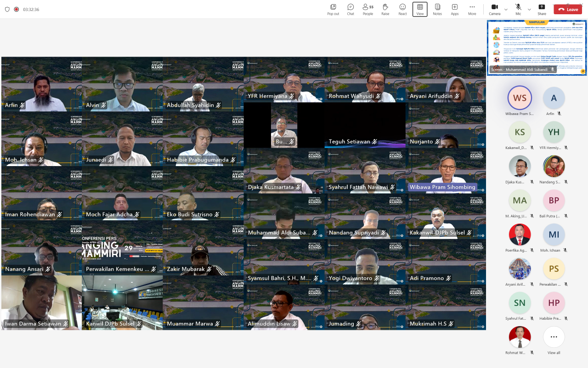Open the View layout options

tap(420, 9)
